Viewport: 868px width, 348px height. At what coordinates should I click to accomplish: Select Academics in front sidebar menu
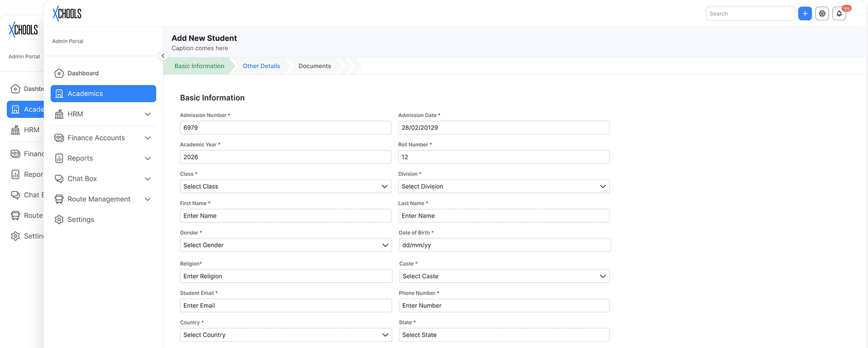click(x=103, y=93)
